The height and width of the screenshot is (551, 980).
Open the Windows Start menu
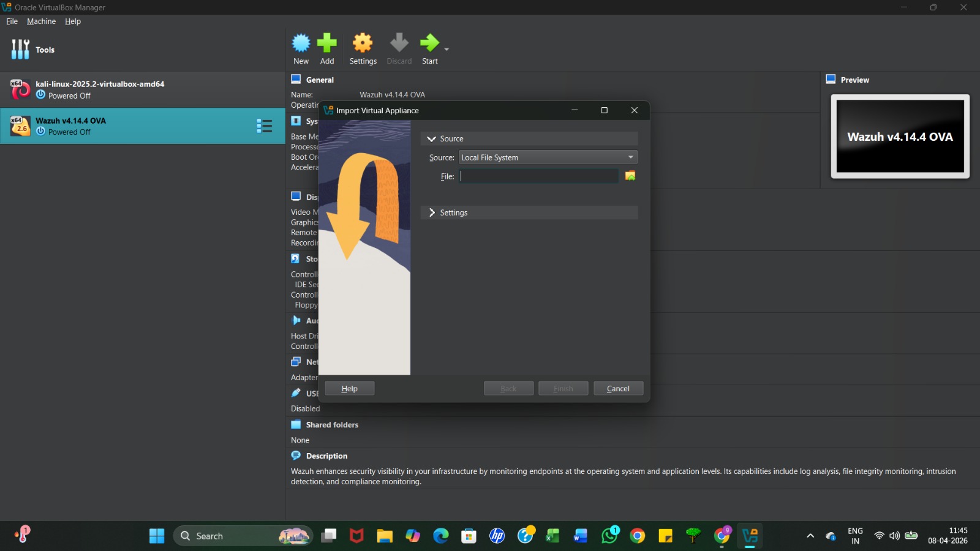[x=157, y=536]
